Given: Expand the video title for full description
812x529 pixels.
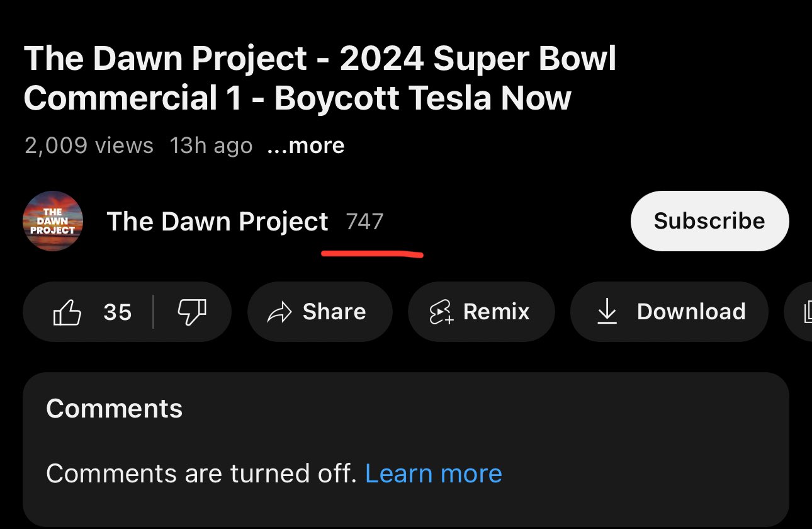Looking at the screenshot, I should 320,79.
